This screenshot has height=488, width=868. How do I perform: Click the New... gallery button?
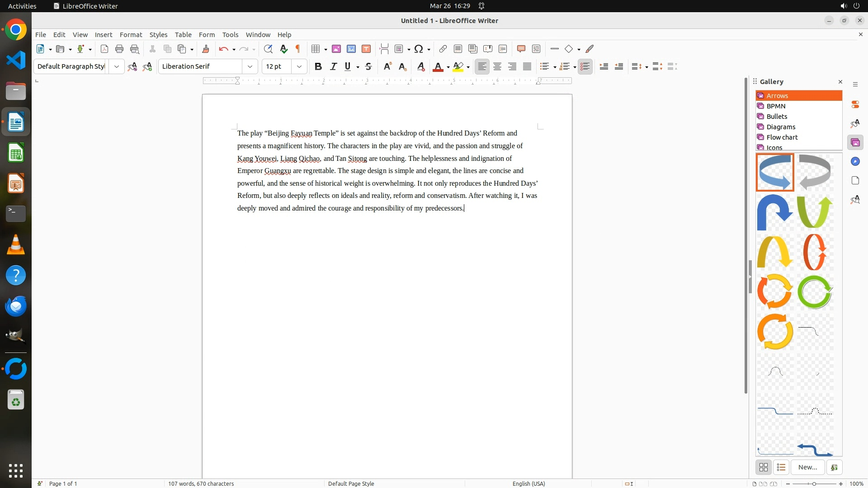(807, 467)
